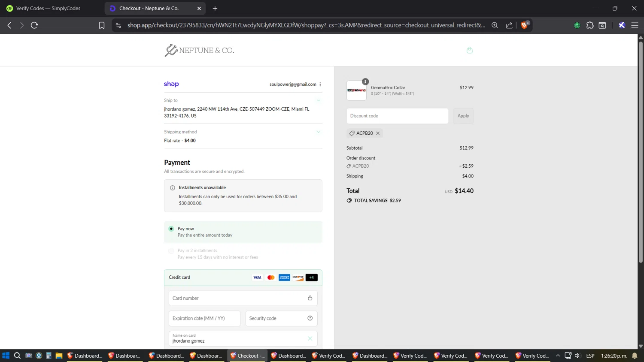Show hidden tray icons chevron
644x362 pixels.
pos(558,356)
